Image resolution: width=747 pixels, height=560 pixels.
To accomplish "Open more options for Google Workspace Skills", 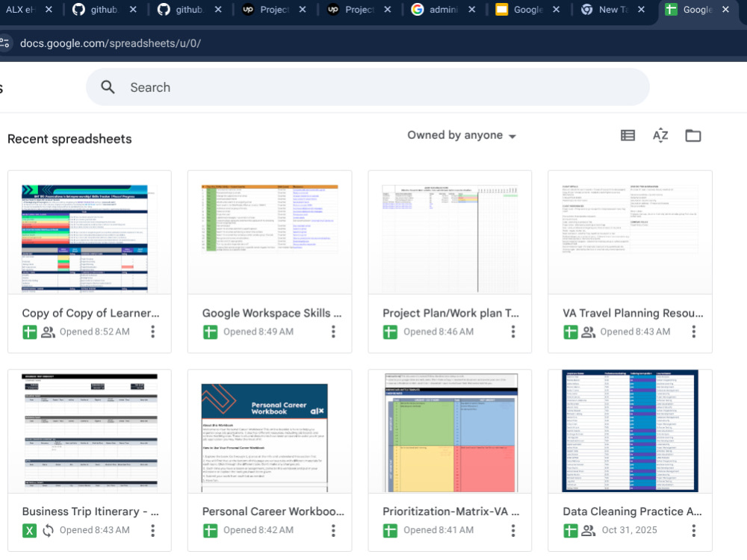I will coord(333,332).
